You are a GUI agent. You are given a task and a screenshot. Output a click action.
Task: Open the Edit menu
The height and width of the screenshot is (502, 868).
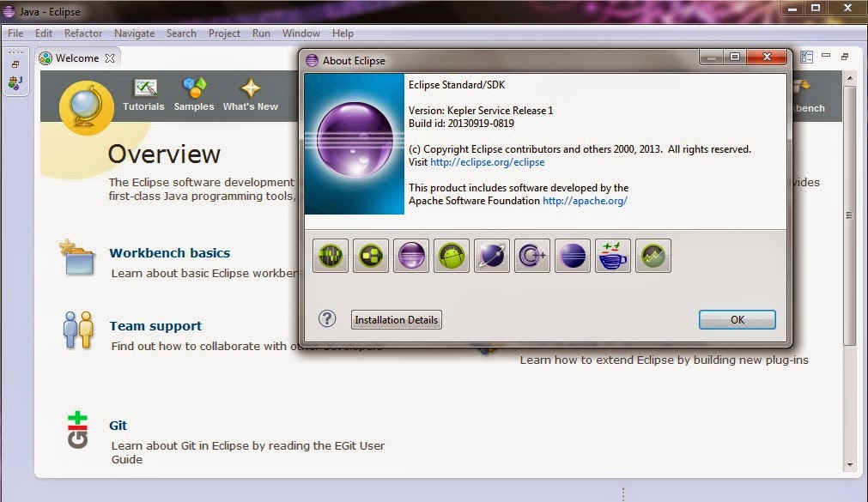coord(44,33)
